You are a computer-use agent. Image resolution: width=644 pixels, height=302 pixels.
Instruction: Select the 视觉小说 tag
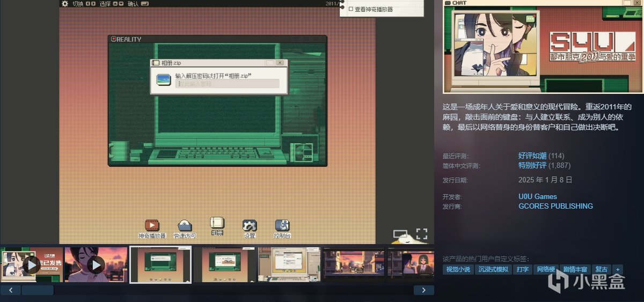(x=458, y=269)
